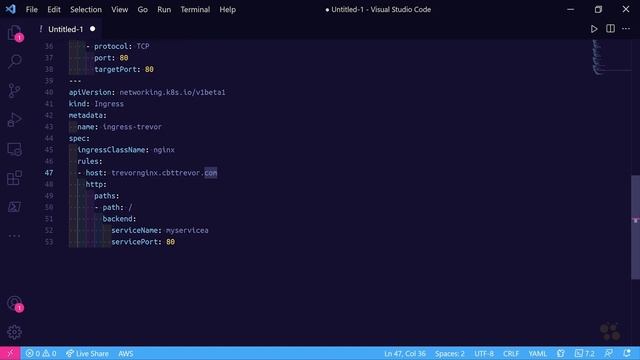The width and height of the screenshot is (640, 360).
Task: Open More Actions menu in editor title
Action: tap(626, 29)
